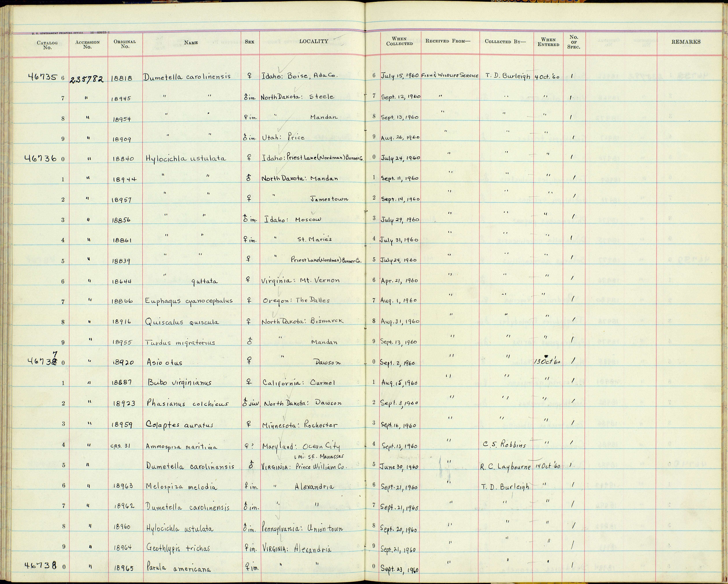Click the 'Catalog No.' column header

(x=47, y=45)
